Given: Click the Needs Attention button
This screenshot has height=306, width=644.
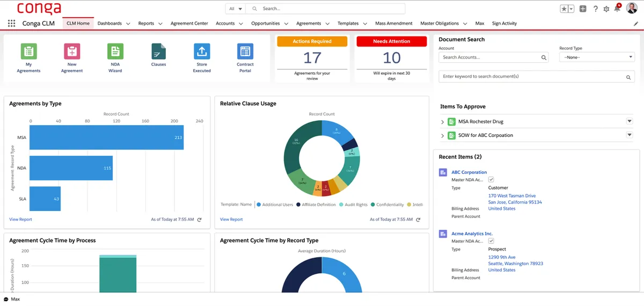Looking at the screenshot, I should click(x=392, y=41).
